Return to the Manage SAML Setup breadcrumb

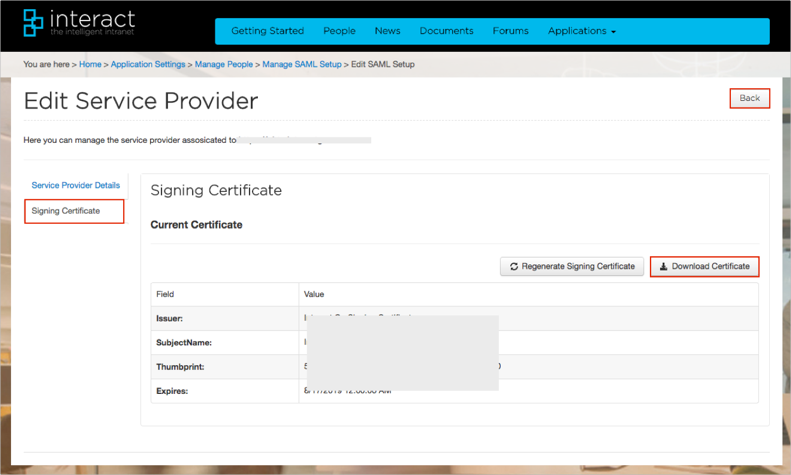[301, 65]
